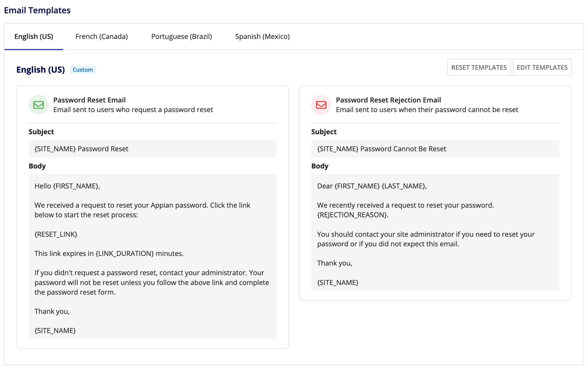Click the EDIT TEMPLATES button
Screen dimensions: 588x369
pos(542,67)
